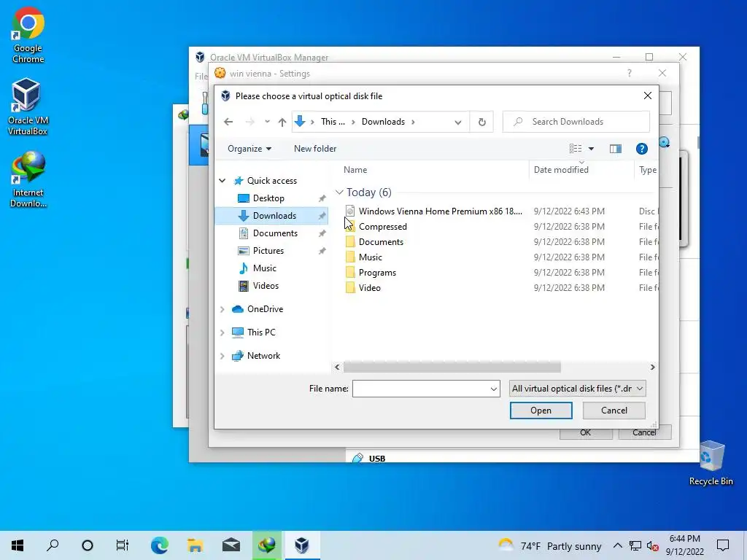Open address bar history dropdown
This screenshot has height=560, width=747.
458,122
